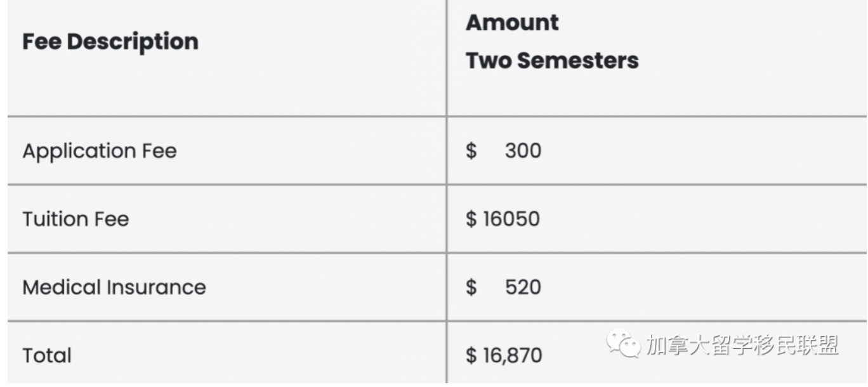Click the "Total" row label
The width and height of the screenshot is (868, 387).
pyautogui.click(x=47, y=355)
